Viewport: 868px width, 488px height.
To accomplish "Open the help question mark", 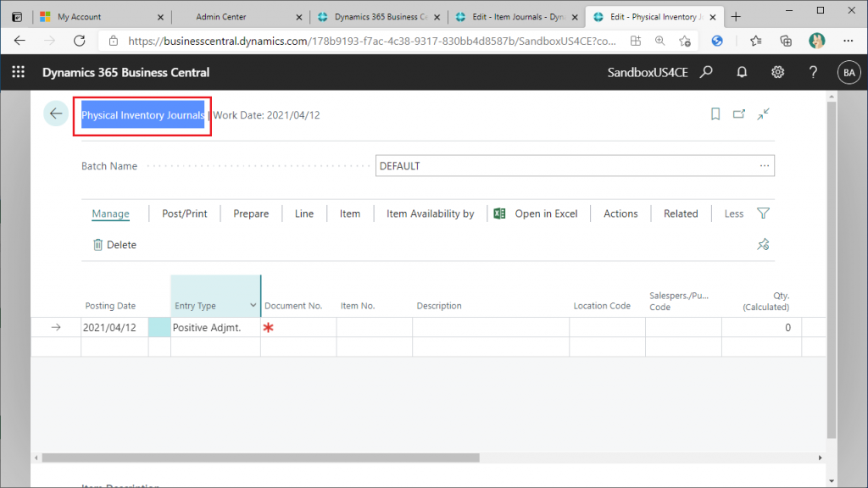I will (x=813, y=72).
